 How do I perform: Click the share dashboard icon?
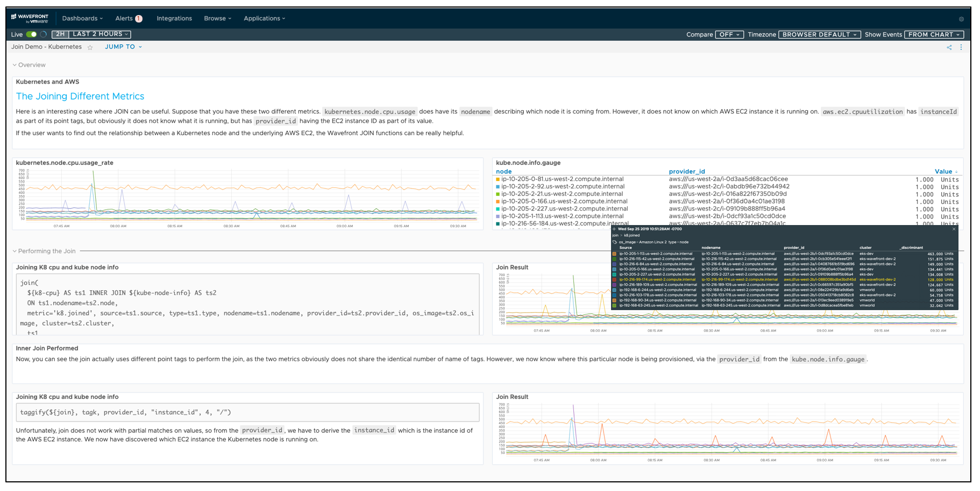tap(949, 47)
